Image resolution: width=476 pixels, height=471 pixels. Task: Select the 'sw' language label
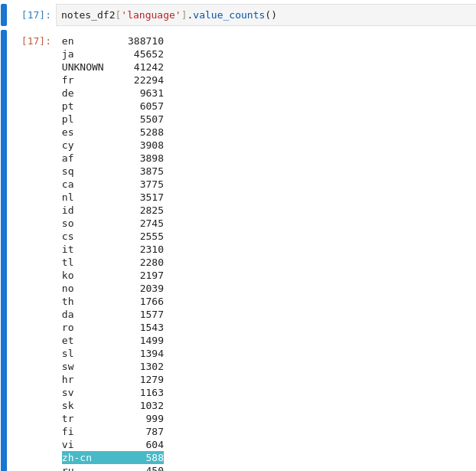tap(67, 367)
